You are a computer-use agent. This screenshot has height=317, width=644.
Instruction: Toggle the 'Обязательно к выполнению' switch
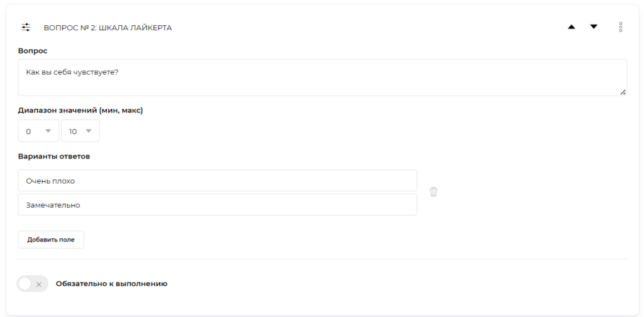[x=33, y=284]
